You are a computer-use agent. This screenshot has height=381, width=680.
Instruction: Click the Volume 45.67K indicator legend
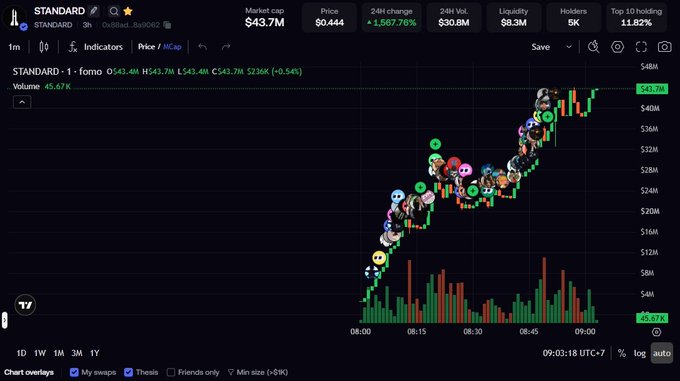[x=42, y=86]
